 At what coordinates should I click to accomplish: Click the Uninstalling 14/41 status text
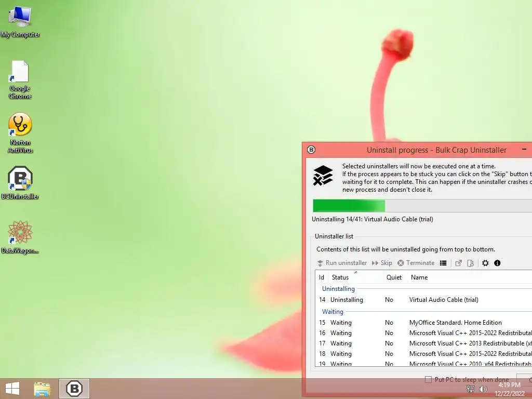pos(372,219)
